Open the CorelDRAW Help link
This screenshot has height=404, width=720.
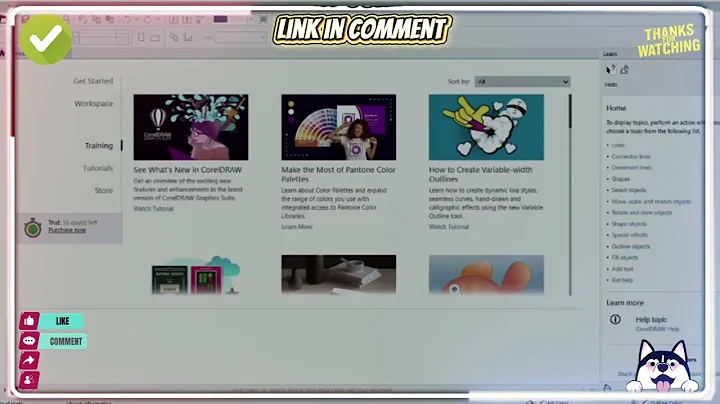[x=657, y=329]
